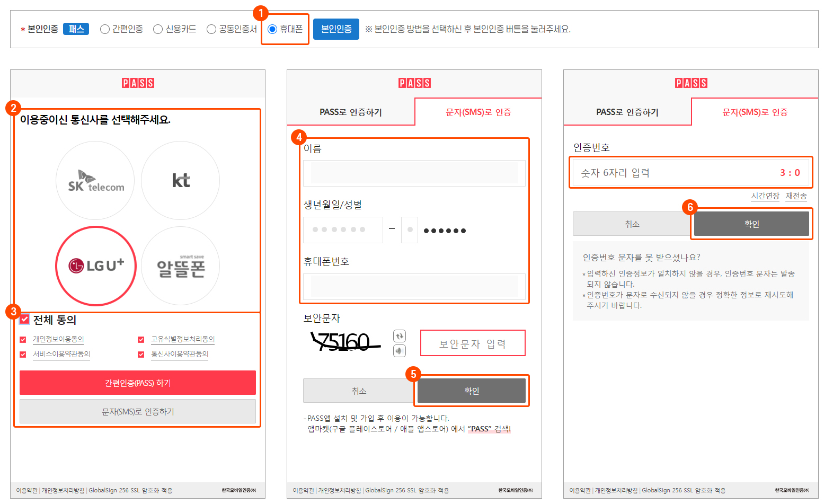Click the 숫자 6자리 입력 field

click(691, 173)
